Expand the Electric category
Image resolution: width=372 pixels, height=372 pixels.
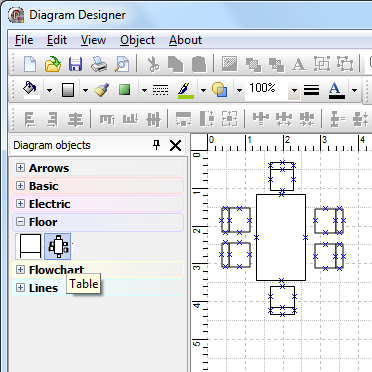coord(20,204)
